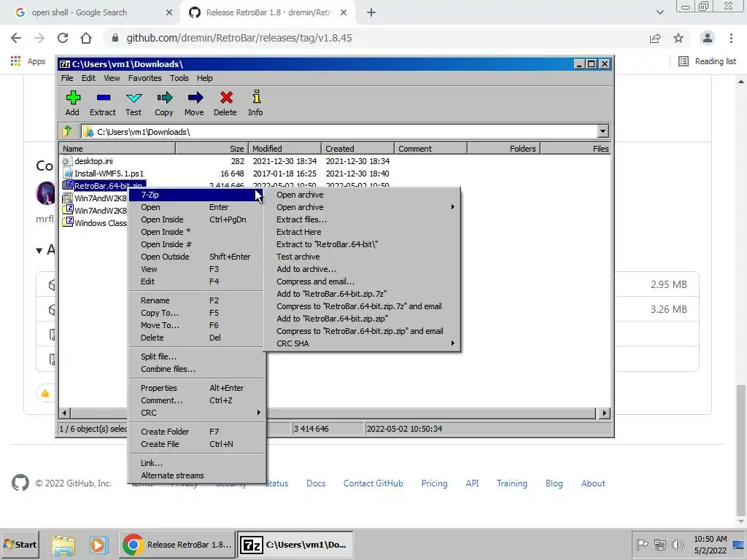Open the Reading list button
Viewport: 747px width, 560px height.
(708, 61)
